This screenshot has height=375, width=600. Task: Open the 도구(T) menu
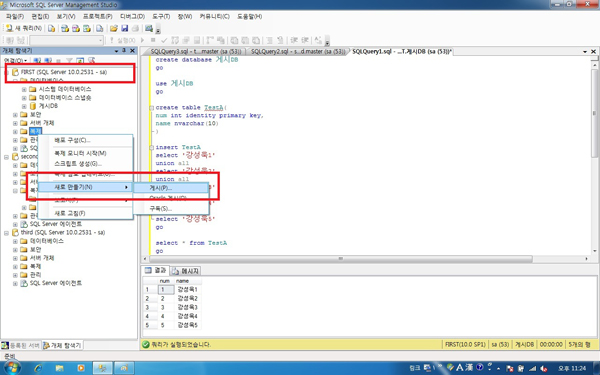(161, 16)
